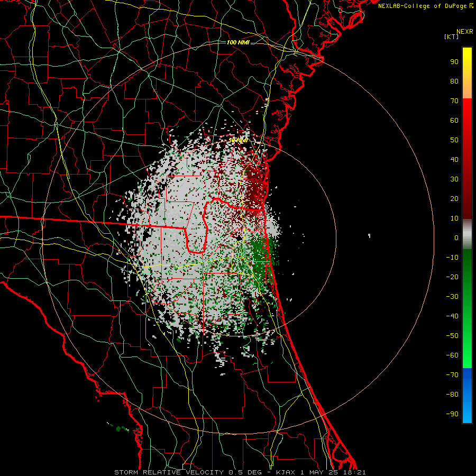The width and height of the screenshot is (476, 476).
Task: Click the 90 value on the velocity scale
Action: 454,62
